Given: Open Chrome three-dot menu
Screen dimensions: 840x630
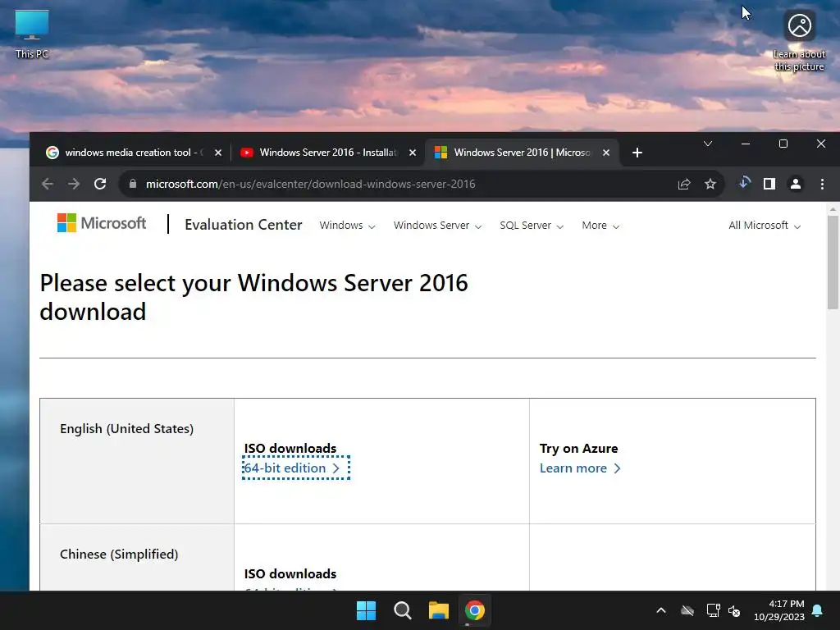Looking at the screenshot, I should 822,184.
